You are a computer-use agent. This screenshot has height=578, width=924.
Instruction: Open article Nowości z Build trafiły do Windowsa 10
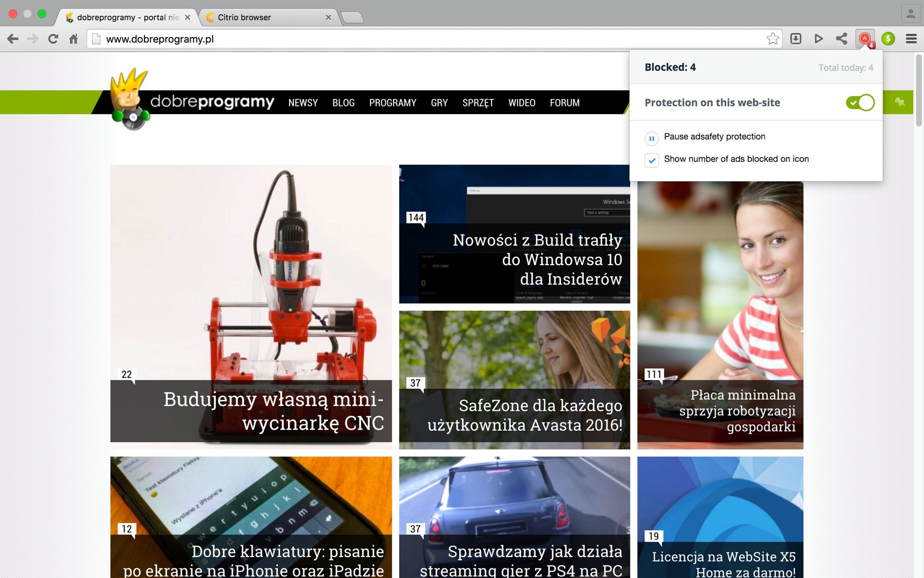537,259
